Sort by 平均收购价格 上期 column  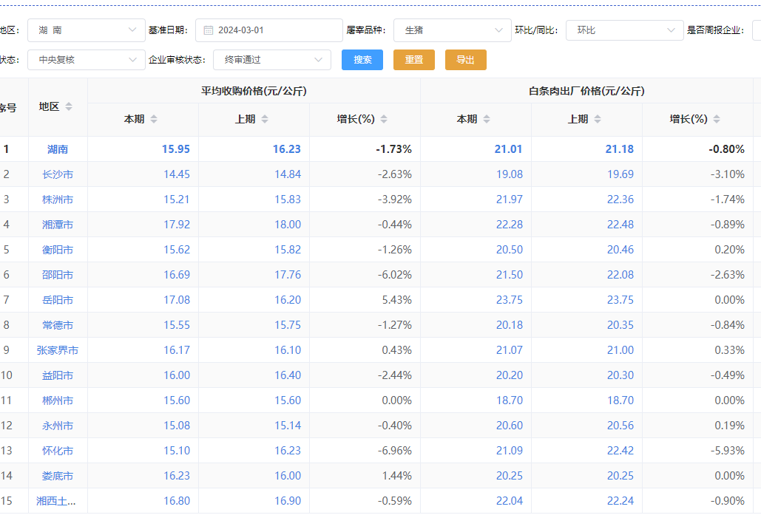(x=264, y=119)
